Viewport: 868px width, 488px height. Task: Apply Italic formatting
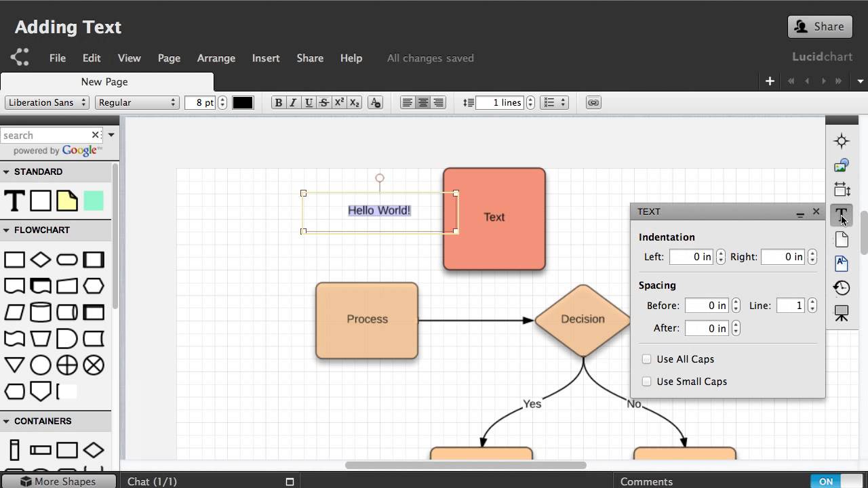(x=293, y=103)
